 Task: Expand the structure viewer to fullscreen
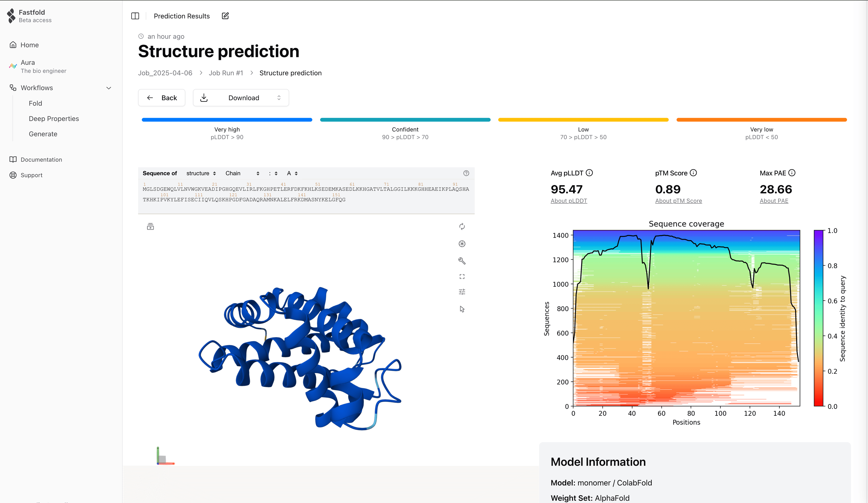click(462, 276)
